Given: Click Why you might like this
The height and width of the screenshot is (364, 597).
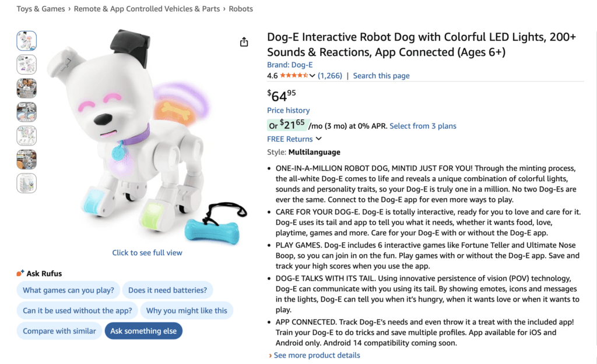Looking at the screenshot, I should pos(187,310).
